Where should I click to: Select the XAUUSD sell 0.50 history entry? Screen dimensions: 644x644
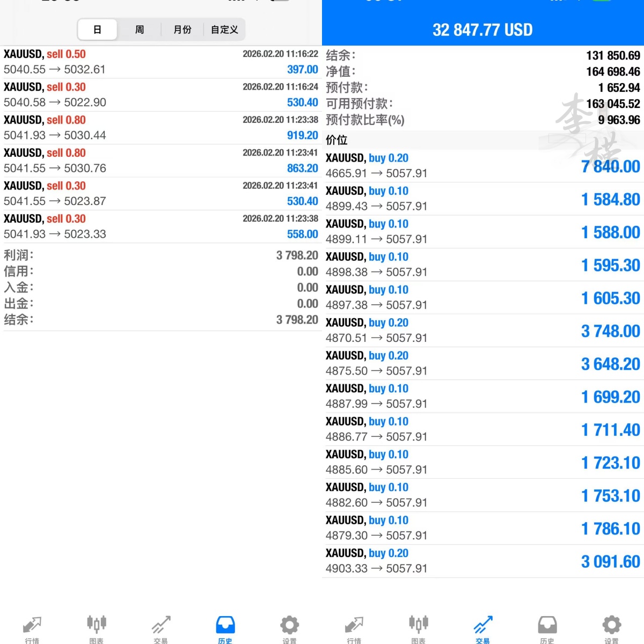tap(161, 61)
